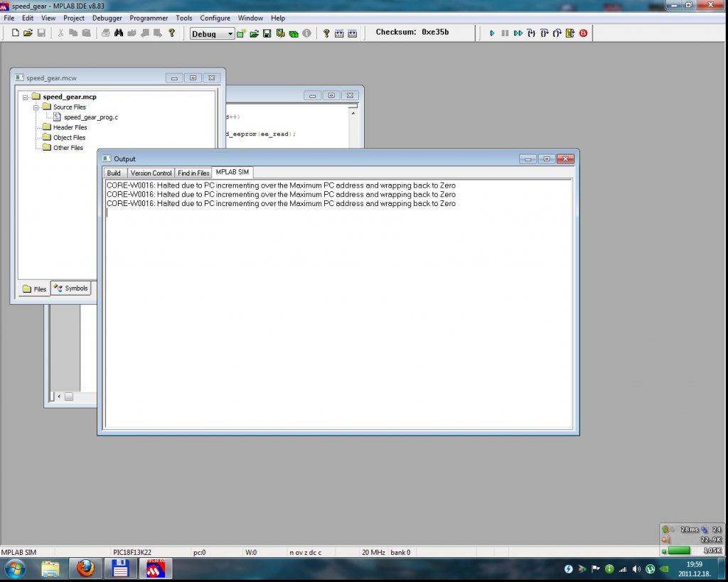This screenshot has width=728, height=582.
Task: Switch to the Find in Files tab
Action: pos(193,173)
